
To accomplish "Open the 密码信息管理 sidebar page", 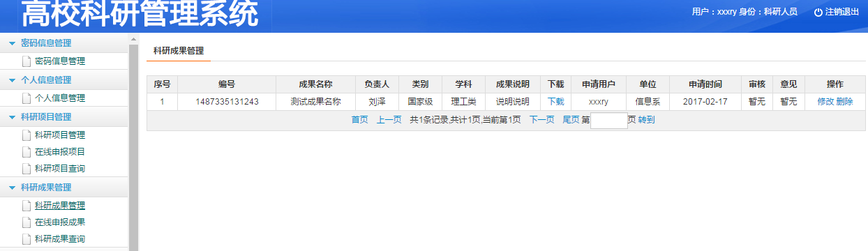I will click(60, 61).
